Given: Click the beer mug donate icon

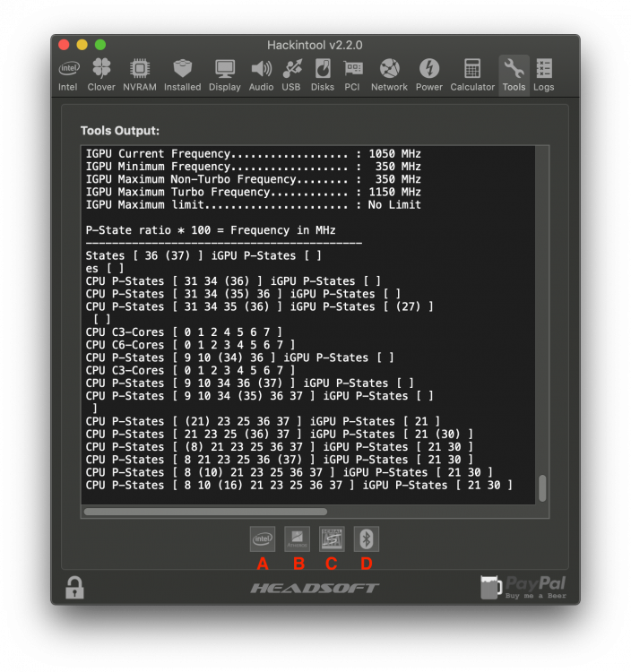Looking at the screenshot, I should [x=491, y=587].
